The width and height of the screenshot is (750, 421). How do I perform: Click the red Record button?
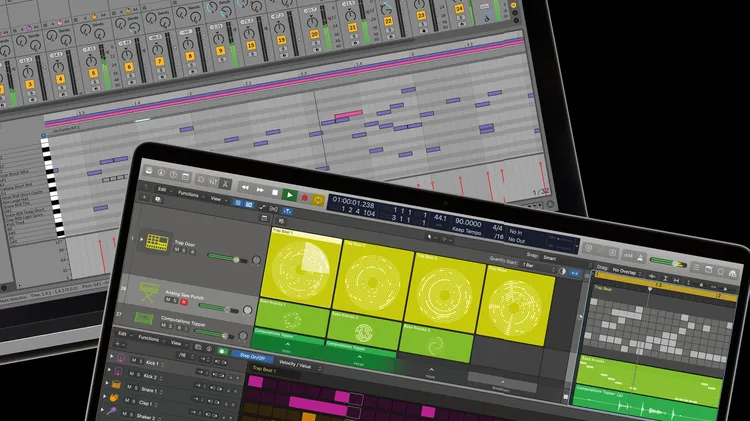pyautogui.click(x=304, y=197)
